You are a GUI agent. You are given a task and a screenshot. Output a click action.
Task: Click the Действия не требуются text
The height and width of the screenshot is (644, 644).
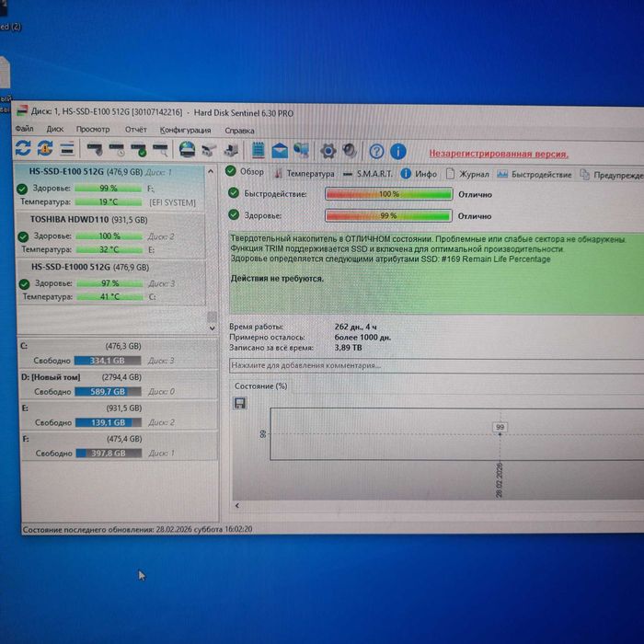pos(277,279)
